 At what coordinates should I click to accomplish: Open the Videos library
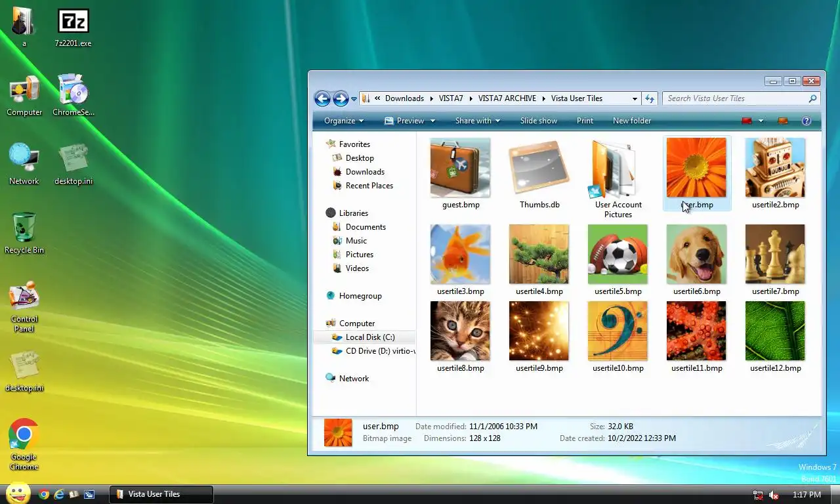tap(357, 268)
